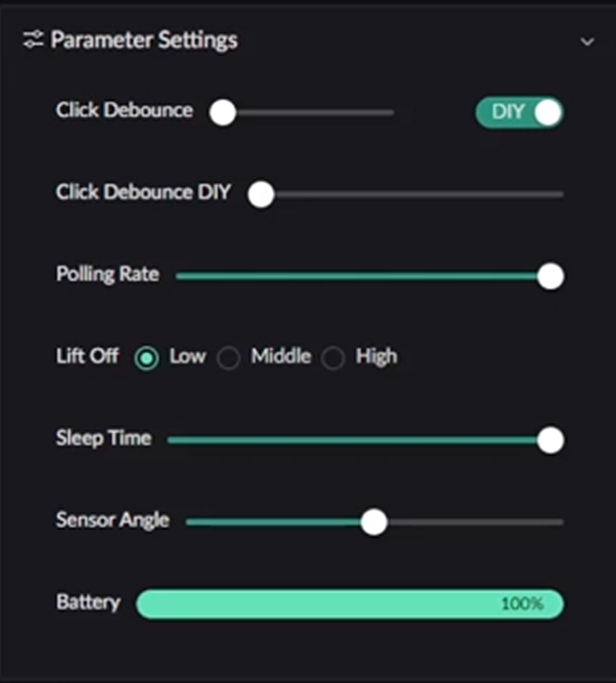Click the Lift Off label
This screenshot has height=683, width=616.
click(87, 356)
